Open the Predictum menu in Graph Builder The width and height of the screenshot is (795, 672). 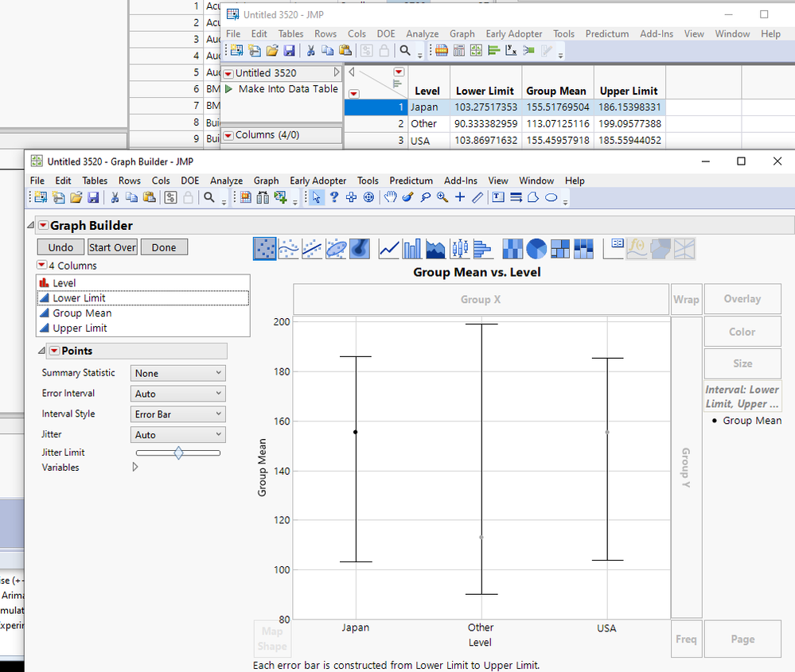pos(411,181)
